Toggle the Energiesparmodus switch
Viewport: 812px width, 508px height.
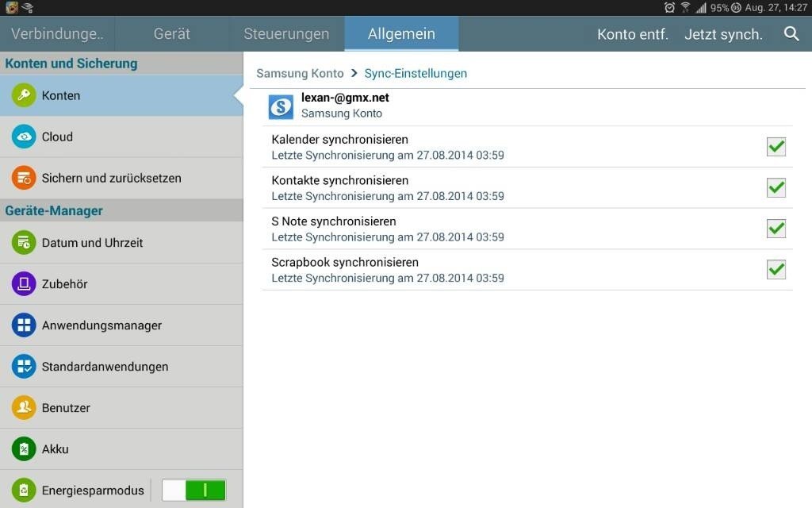(193, 491)
